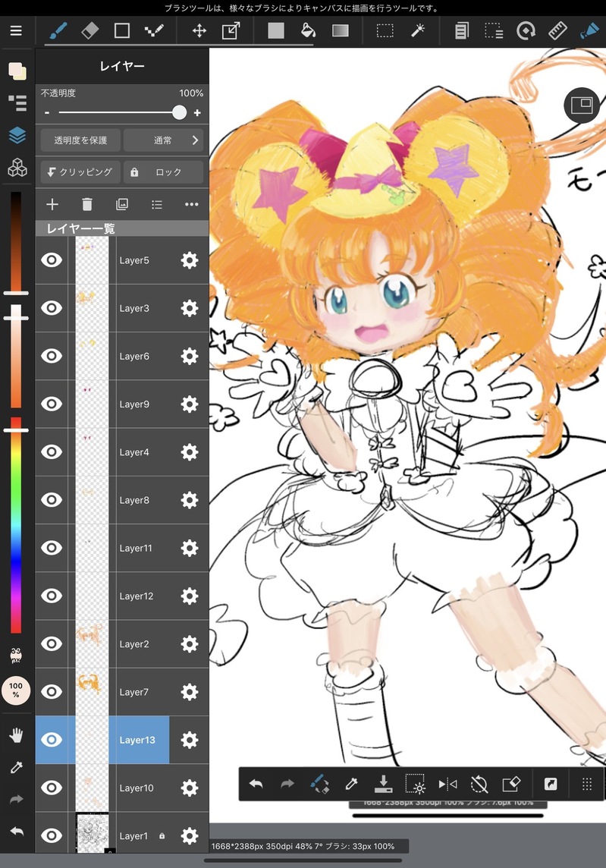The image size is (606, 868).
Task: Toggle the canvas navigator window button
Action: pos(582,105)
